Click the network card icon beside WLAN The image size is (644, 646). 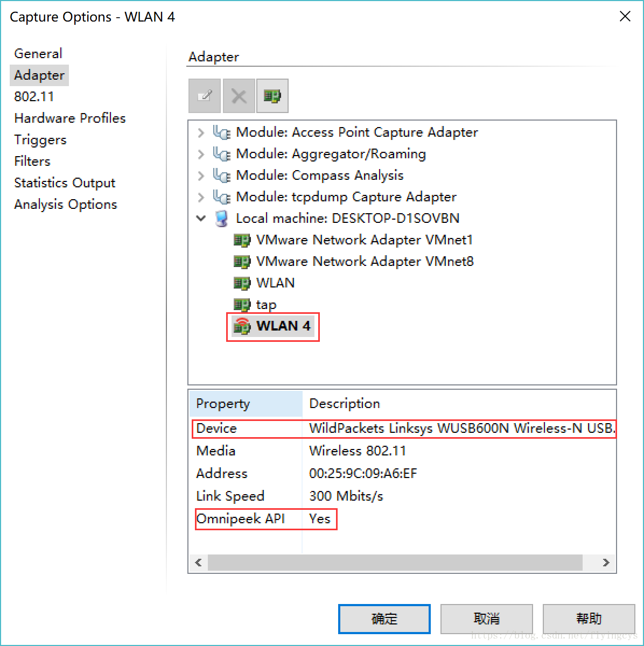tap(242, 283)
